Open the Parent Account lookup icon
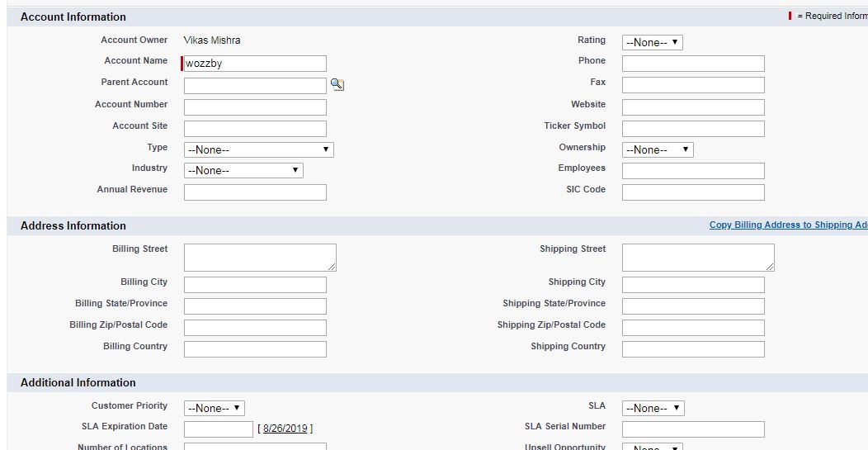 coord(337,84)
